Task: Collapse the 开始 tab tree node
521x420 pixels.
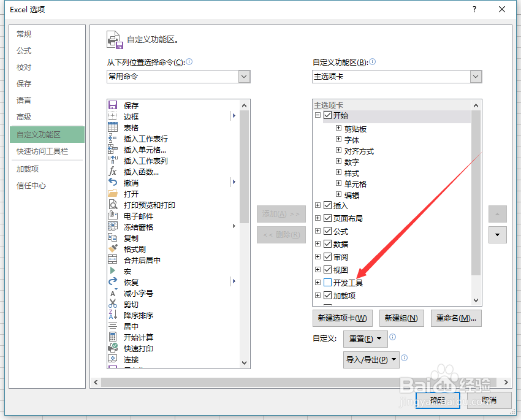Action: pos(318,115)
